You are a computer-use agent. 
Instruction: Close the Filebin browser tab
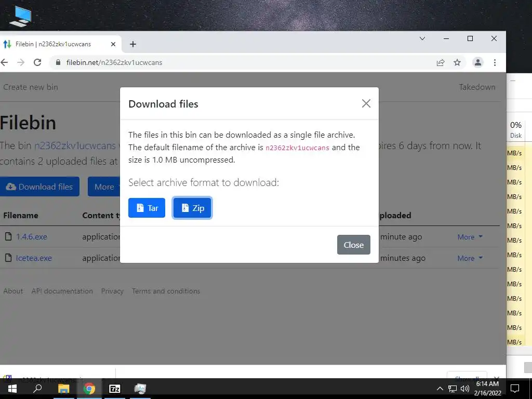113,44
